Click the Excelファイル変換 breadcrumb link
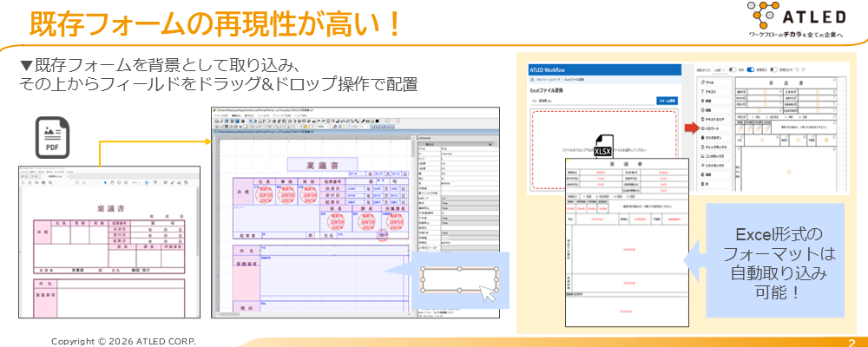The width and height of the screenshot is (868, 347). (574, 80)
